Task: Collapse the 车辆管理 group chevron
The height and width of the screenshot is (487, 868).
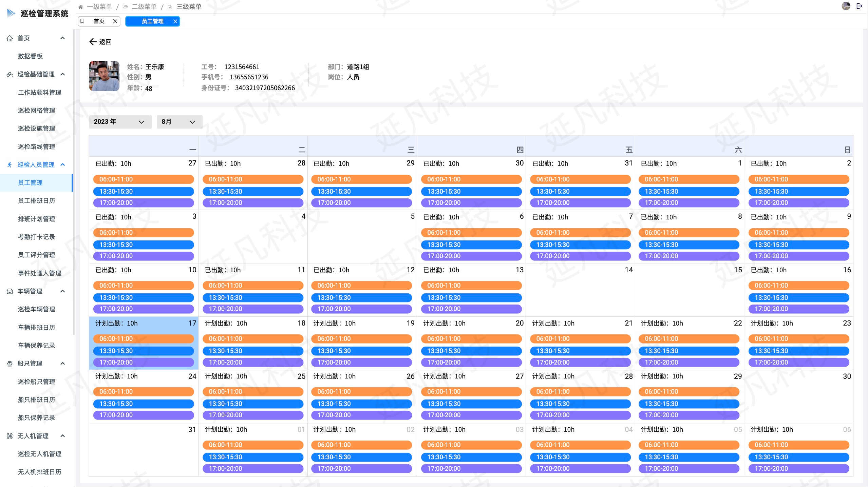Action: [62, 291]
